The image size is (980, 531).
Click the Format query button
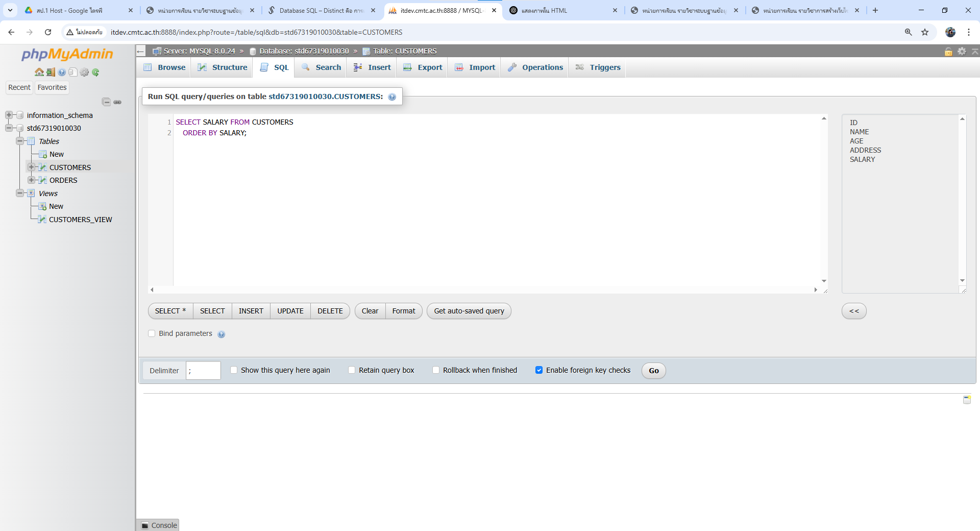click(403, 311)
